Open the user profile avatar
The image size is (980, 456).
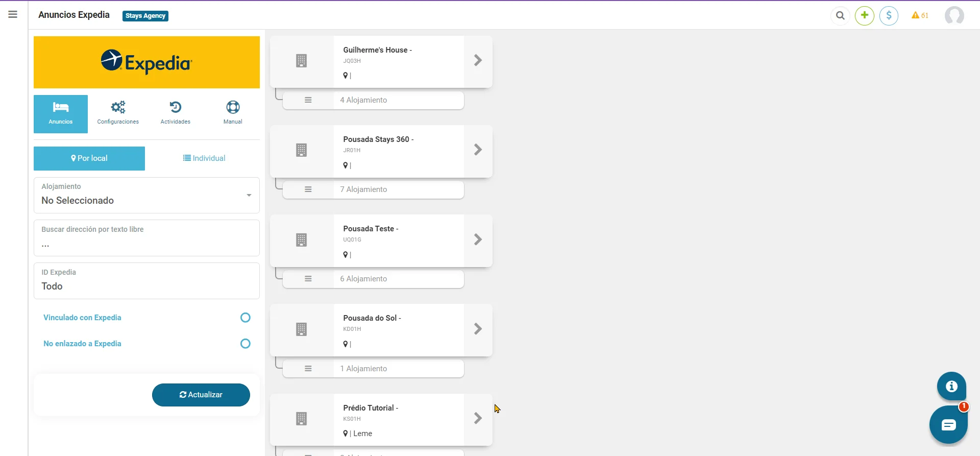pyautogui.click(x=954, y=16)
